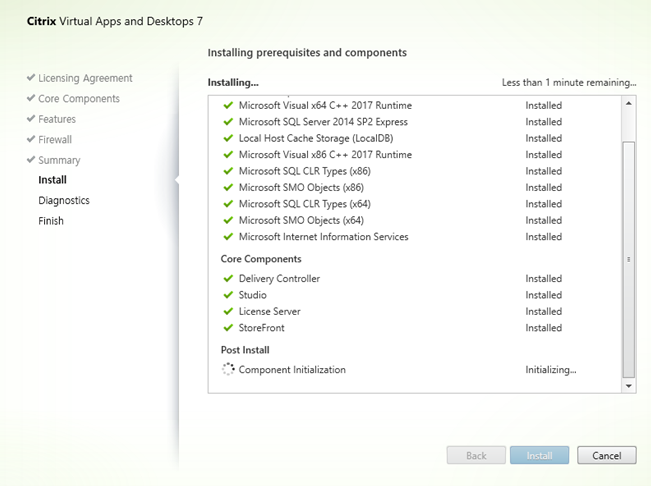The width and height of the screenshot is (651, 486).
Task: Go to the Features step
Action: (57, 119)
